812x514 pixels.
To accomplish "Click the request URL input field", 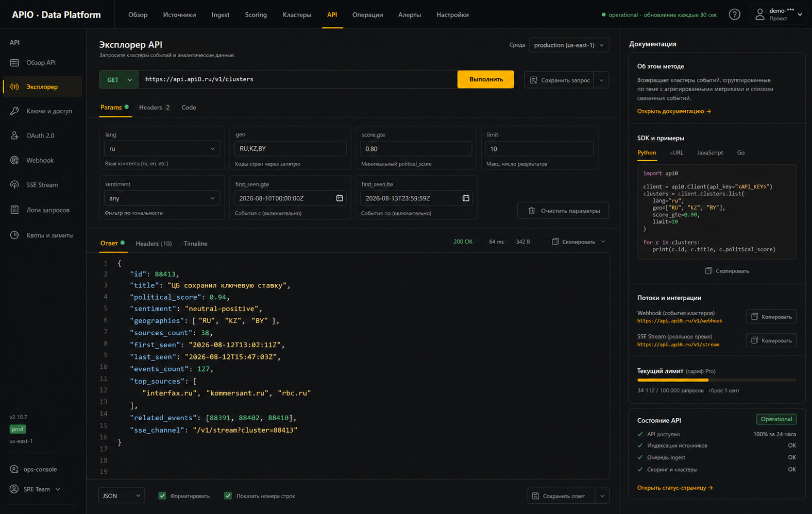I will coord(298,79).
